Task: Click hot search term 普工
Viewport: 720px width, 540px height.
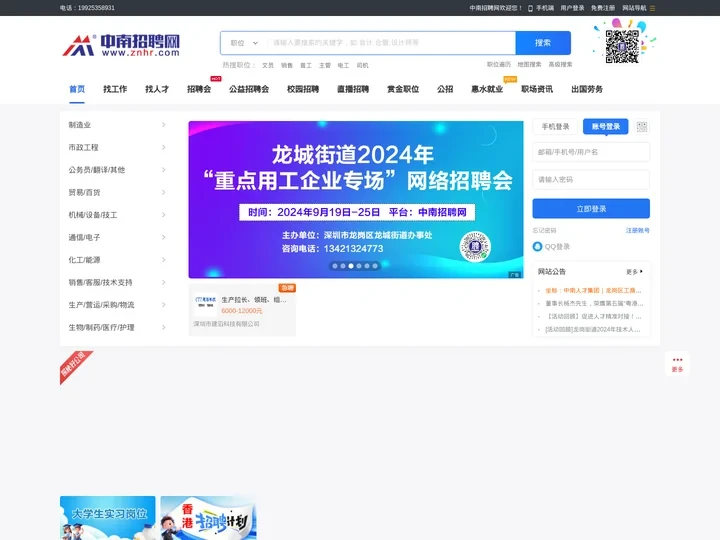Action: (306, 65)
